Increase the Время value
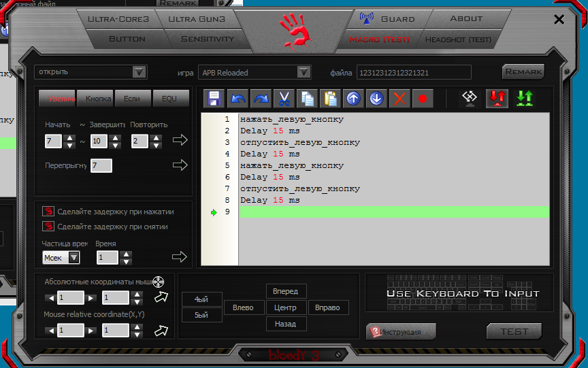 click(126, 254)
